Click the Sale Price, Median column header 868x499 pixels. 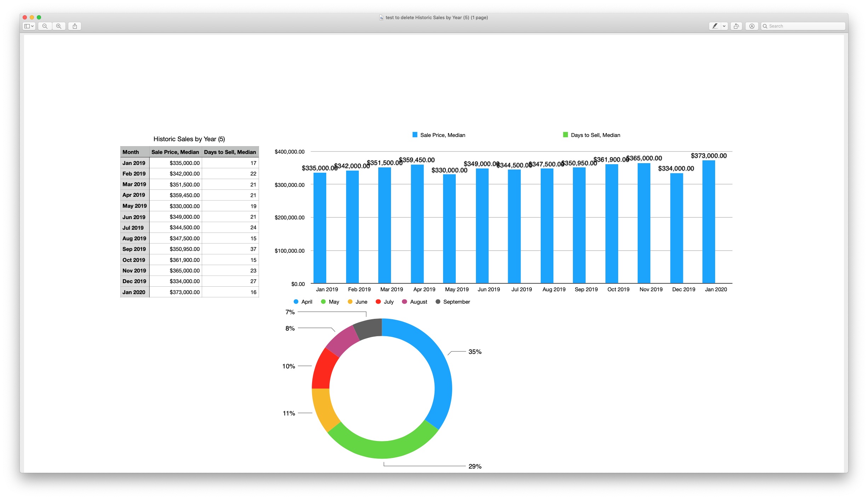click(175, 152)
